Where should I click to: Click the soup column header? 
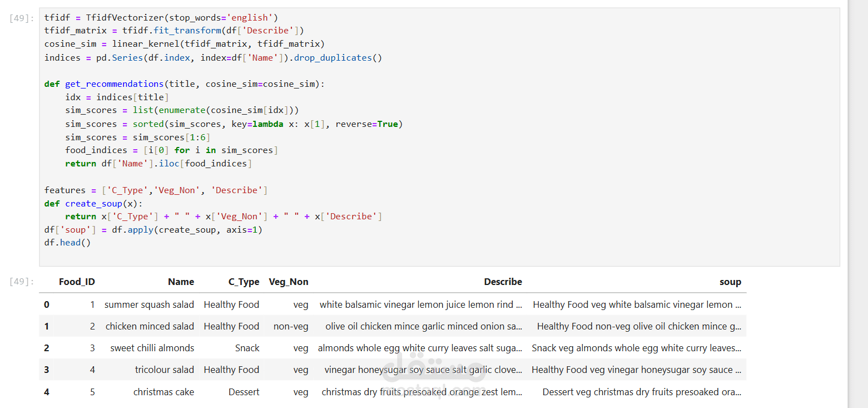pos(730,282)
